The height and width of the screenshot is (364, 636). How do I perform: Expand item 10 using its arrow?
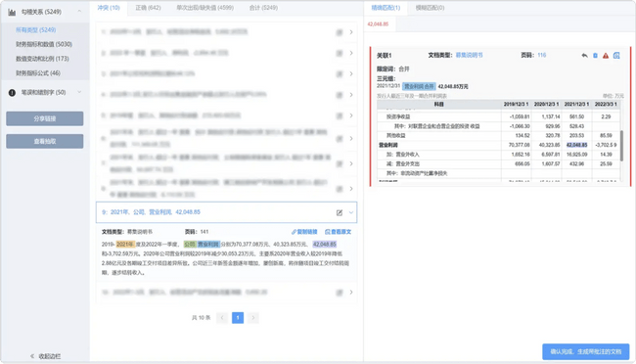(351, 293)
